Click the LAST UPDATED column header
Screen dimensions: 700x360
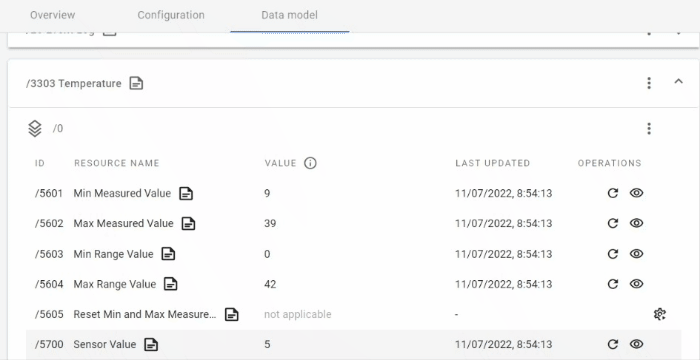(x=492, y=163)
